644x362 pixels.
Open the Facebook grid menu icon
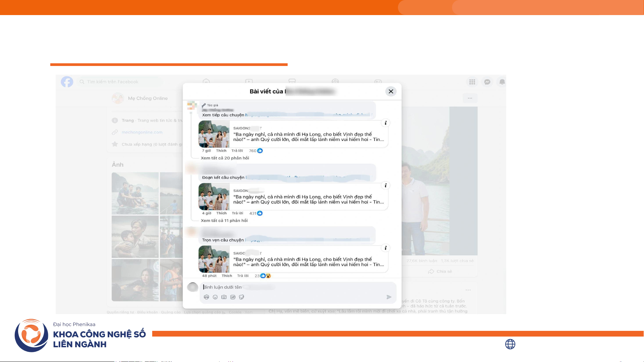(x=472, y=82)
